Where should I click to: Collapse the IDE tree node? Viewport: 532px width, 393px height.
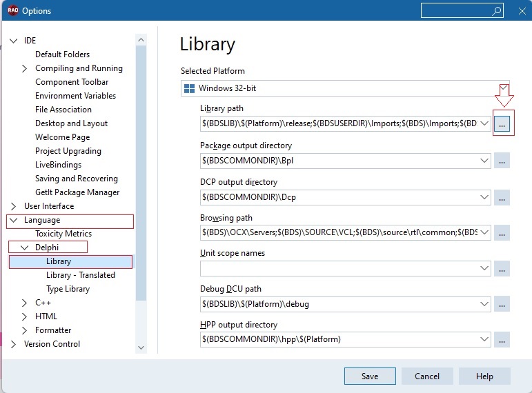pyautogui.click(x=14, y=41)
